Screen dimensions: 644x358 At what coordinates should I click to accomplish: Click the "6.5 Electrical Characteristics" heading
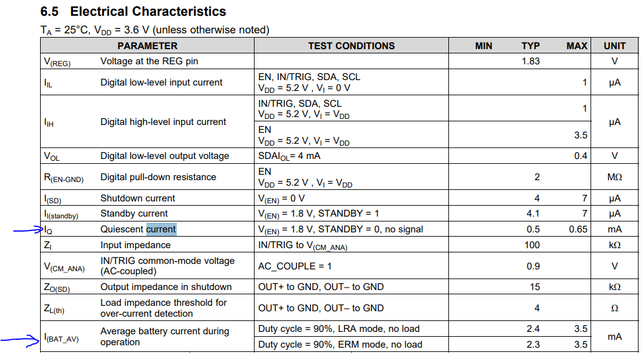coord(133,12)
